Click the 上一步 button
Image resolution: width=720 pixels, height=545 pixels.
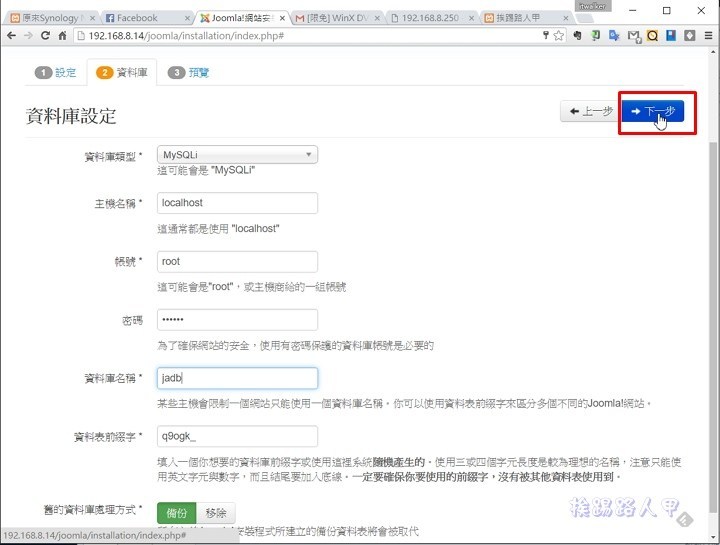click(x=589, y=111)
